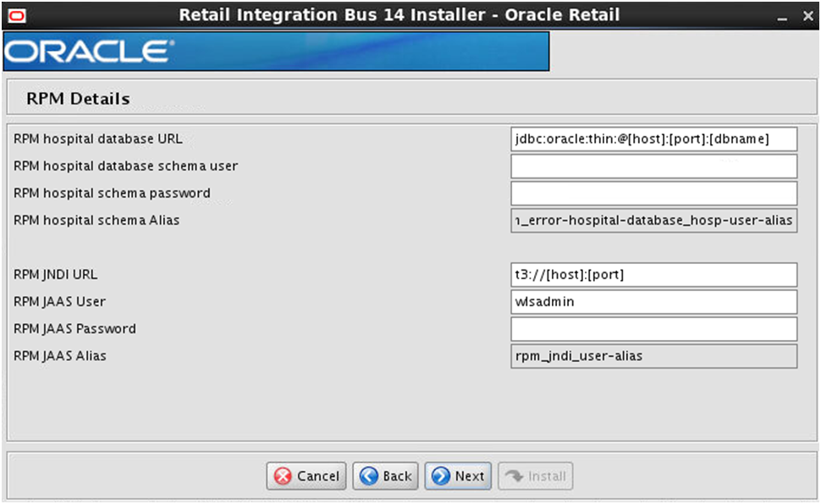The height and width of the screenshot is (504, 821).
Task: Click the ORACLE logo banner
Action: 276,52
